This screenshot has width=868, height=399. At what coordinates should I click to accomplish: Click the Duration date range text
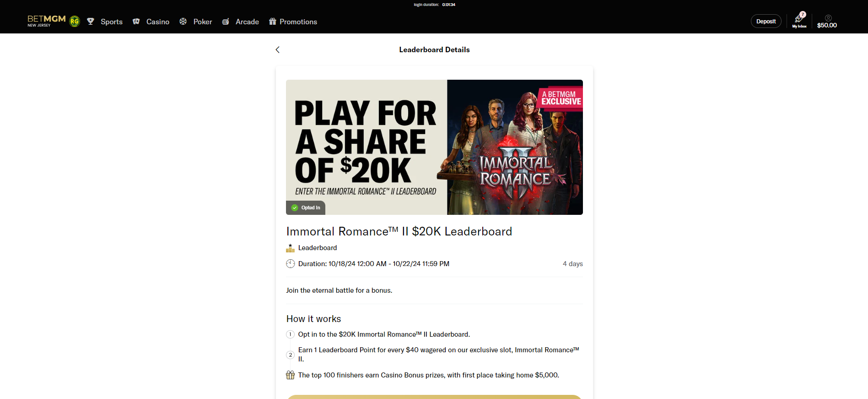click(374, 264)
